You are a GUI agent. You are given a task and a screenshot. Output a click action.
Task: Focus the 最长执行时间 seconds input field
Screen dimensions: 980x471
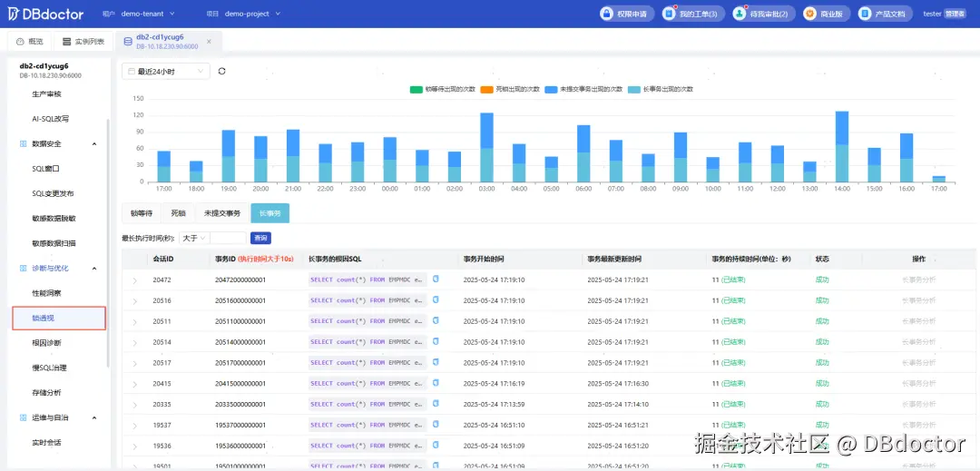(228, 238)
